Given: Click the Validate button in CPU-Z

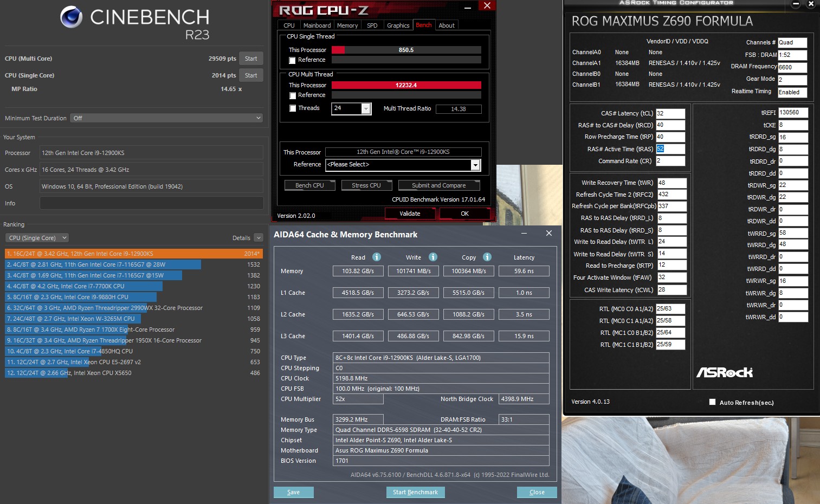Looking at the screenshot, I should tap(410, 214).
